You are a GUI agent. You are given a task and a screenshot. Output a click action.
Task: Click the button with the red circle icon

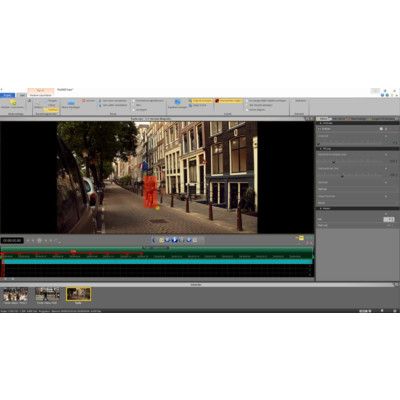(229, 100)
